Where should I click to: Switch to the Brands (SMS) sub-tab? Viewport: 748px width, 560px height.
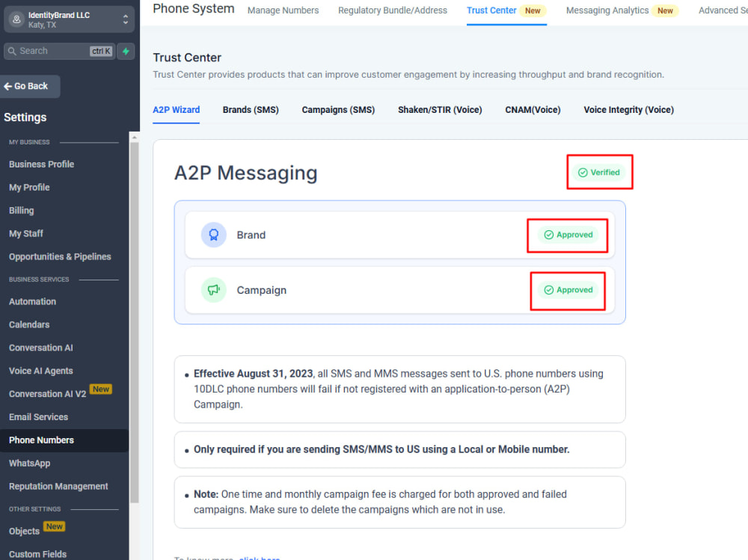click(251, 110)
